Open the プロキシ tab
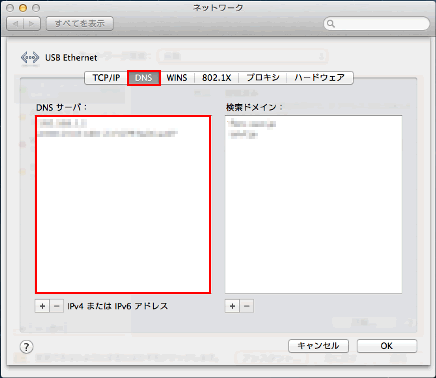Screen dimensions: 436x378 pyautogui.click(x=263, y=78)
